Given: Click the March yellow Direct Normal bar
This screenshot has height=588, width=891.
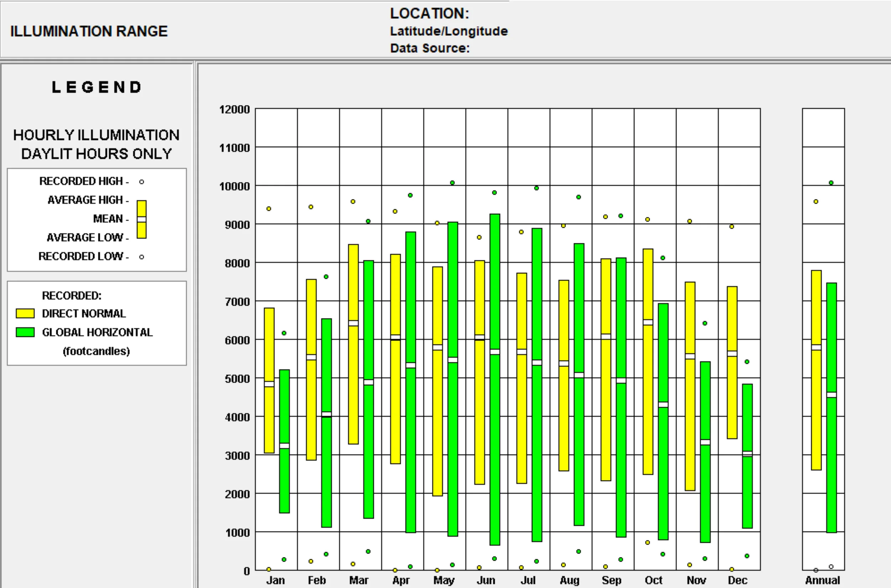Looking at the screenshot, I should (x=354, y=344).
